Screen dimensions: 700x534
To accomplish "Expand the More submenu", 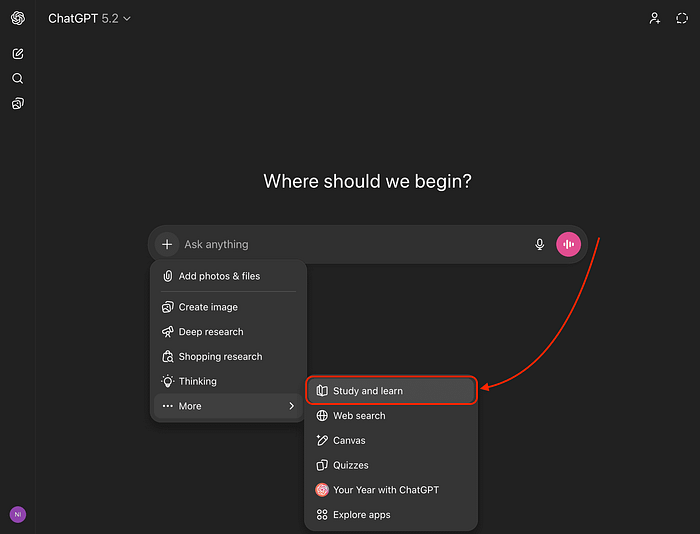I will tap(228, 406).
